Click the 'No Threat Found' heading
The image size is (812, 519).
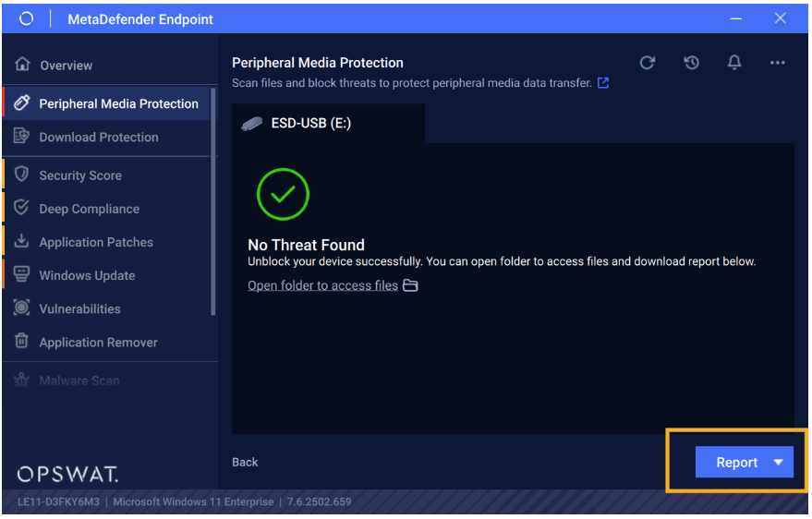(x=306, y=245)
